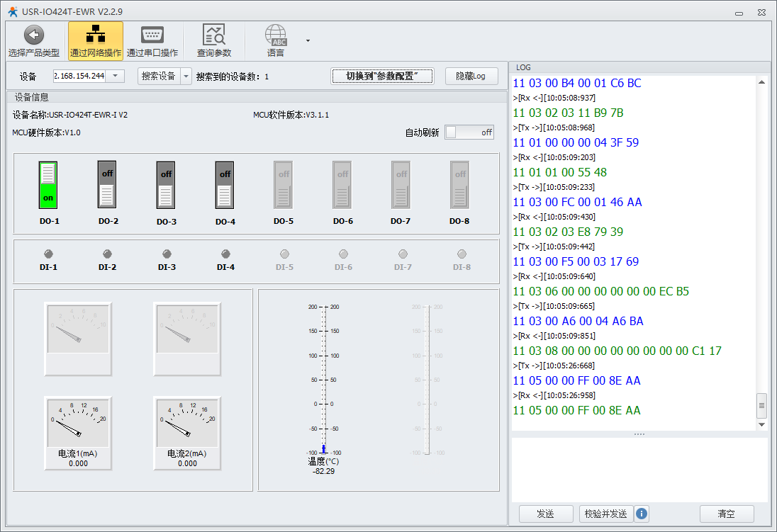Click the DI-4 indicator LED
Viewport: 777px width, 532px height.
(225, 254)
